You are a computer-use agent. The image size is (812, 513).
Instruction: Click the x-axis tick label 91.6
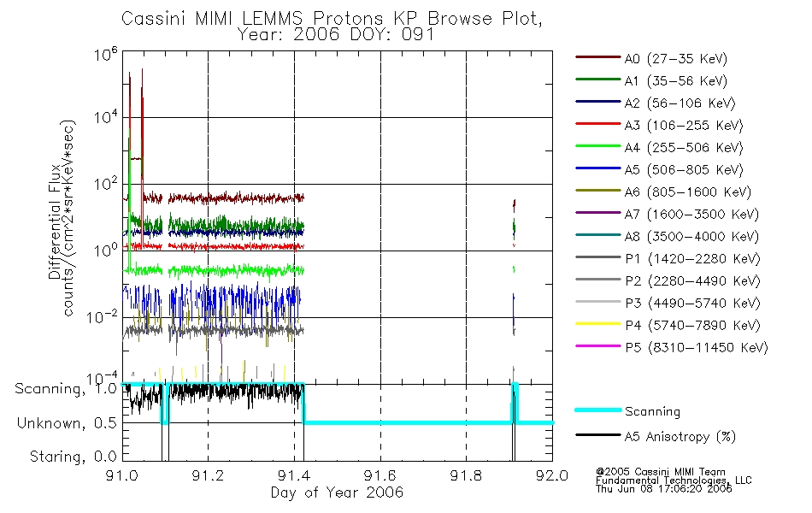pos(380,475)
